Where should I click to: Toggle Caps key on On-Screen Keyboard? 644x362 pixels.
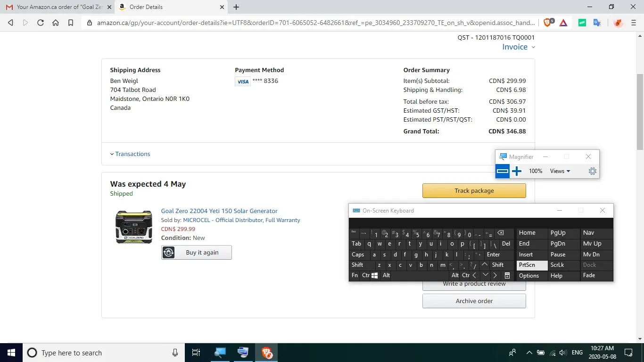358,255
